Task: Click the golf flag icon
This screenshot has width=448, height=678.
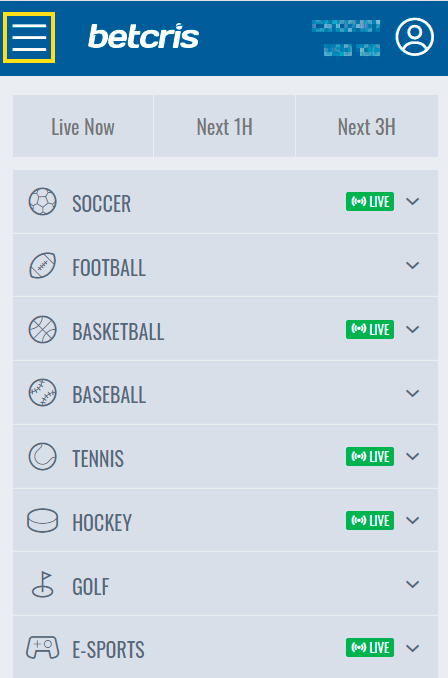Action: pos(43,584)
